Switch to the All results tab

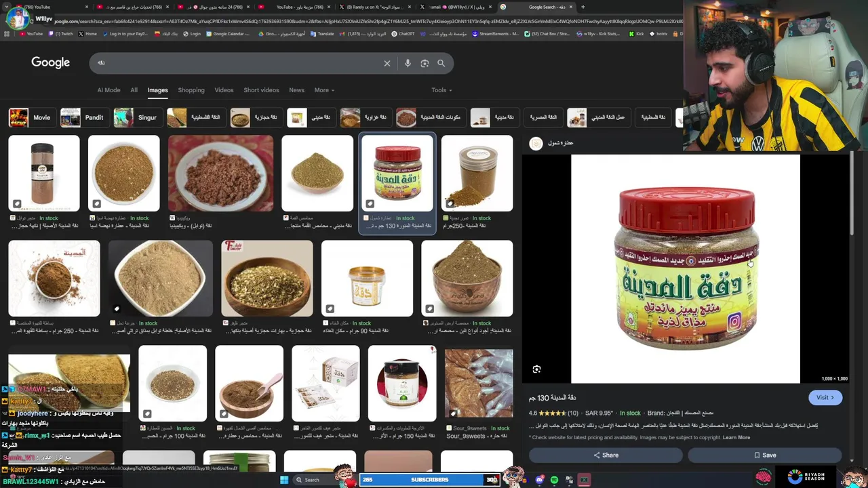click(134, 90)
